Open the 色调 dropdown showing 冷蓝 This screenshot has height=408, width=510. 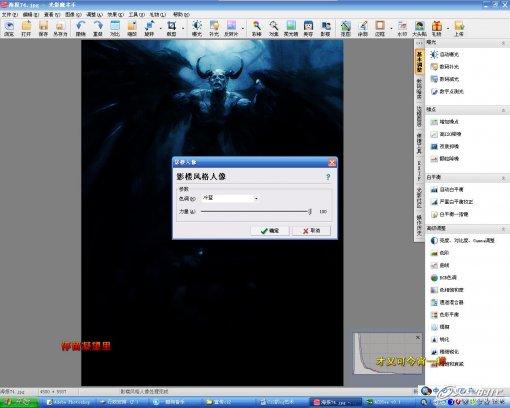(230, 198)
